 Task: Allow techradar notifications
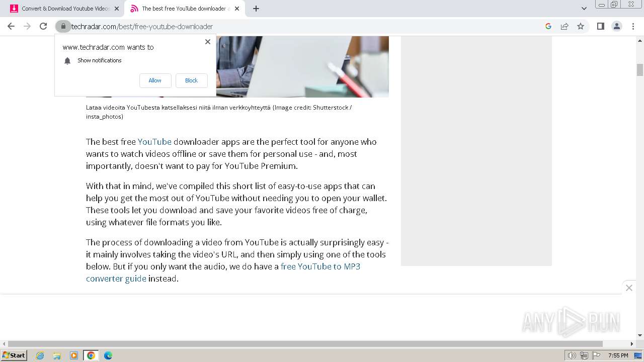[155, 80]
